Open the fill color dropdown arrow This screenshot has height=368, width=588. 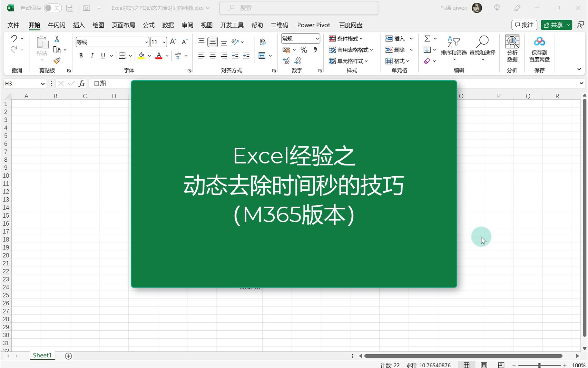click(149, 55)
